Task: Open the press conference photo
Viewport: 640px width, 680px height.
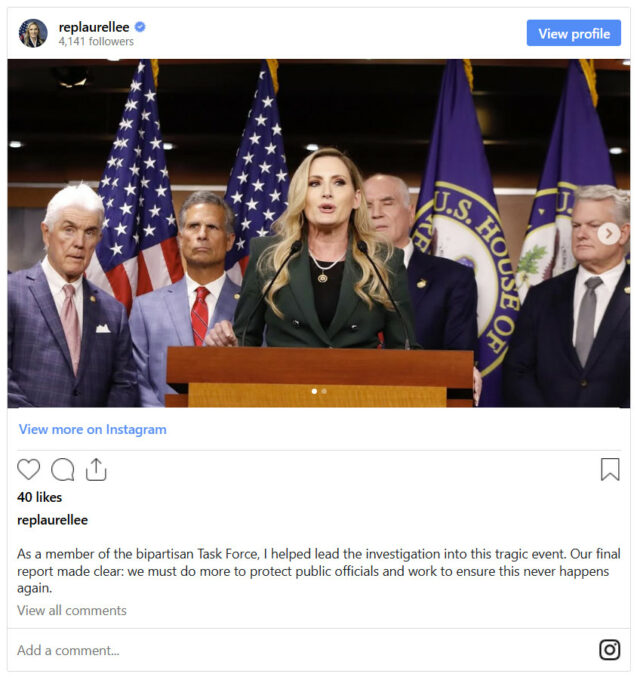Action: (x=319, y=233)
